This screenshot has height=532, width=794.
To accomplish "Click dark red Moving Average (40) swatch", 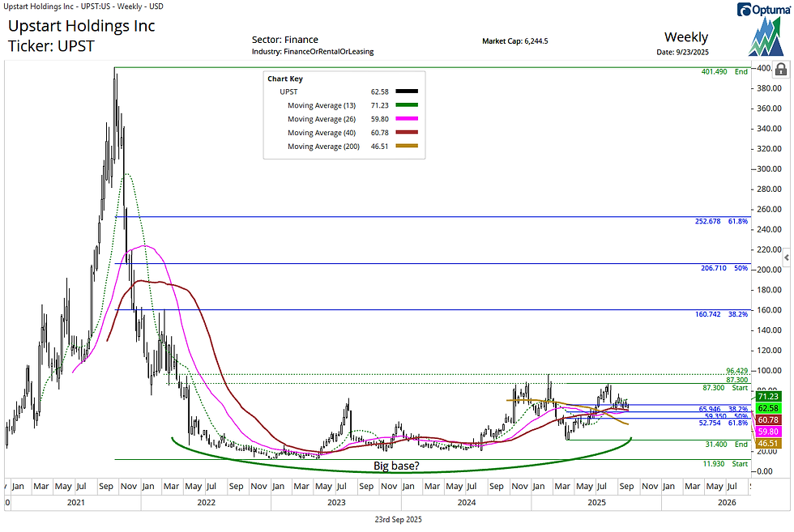I will coord(407,133).
